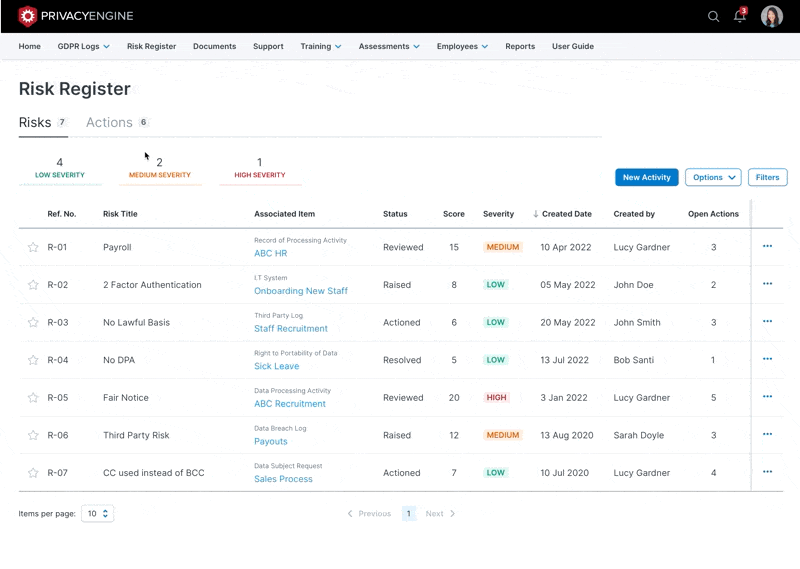Open the ABC Recruitment link
The image size is (800, 569).
click(x=290, y=404)
